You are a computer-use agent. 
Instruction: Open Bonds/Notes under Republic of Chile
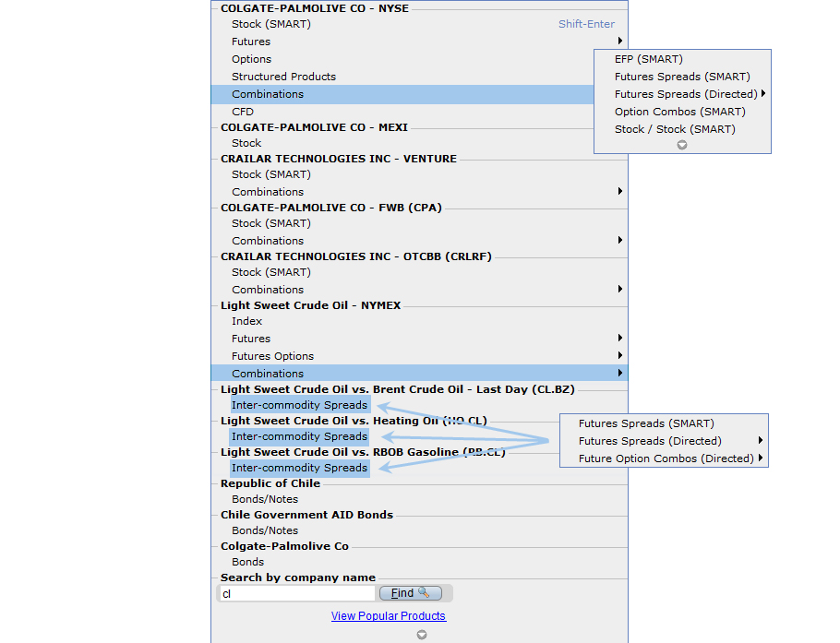pos(265,499)
